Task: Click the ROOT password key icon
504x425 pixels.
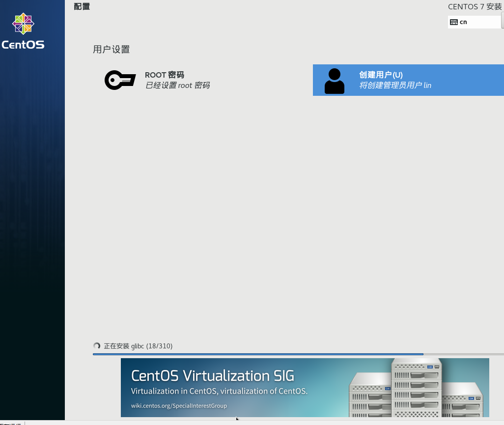Action: 120,80
